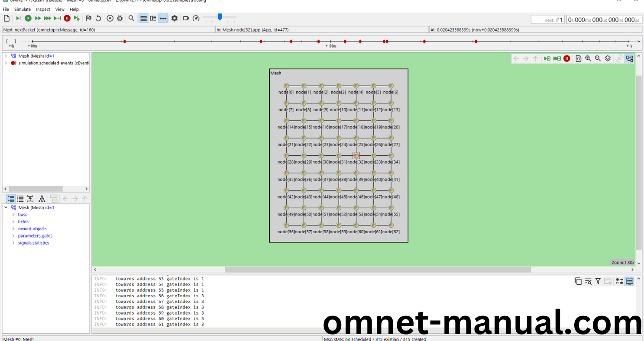Click the animation speed slider handle

[220, 17]
